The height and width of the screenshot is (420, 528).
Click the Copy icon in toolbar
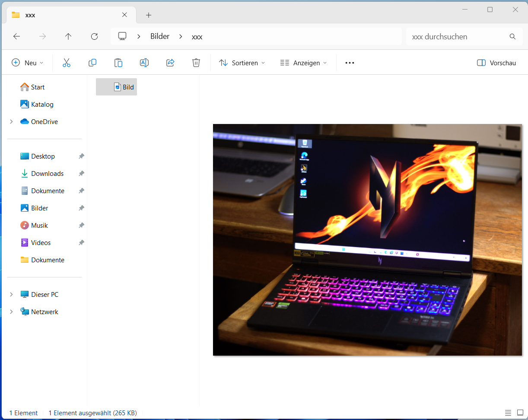[x=92, y=63]
